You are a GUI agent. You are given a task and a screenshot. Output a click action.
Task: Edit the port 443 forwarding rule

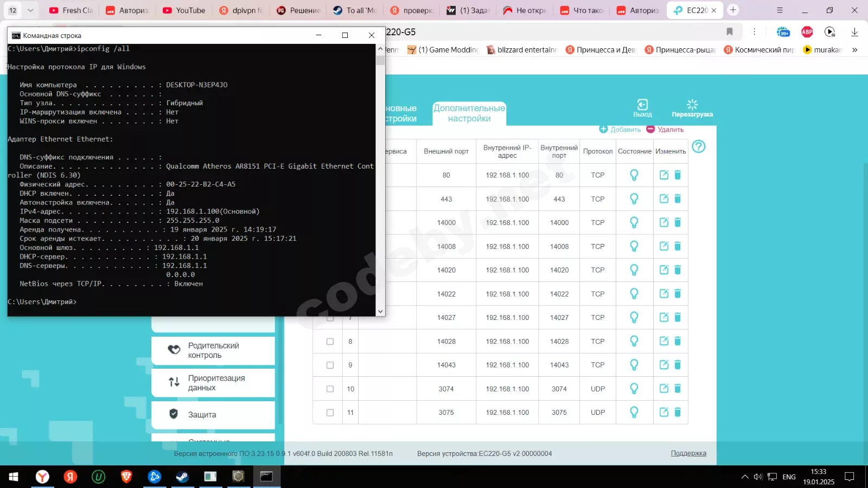pos(663,198)
